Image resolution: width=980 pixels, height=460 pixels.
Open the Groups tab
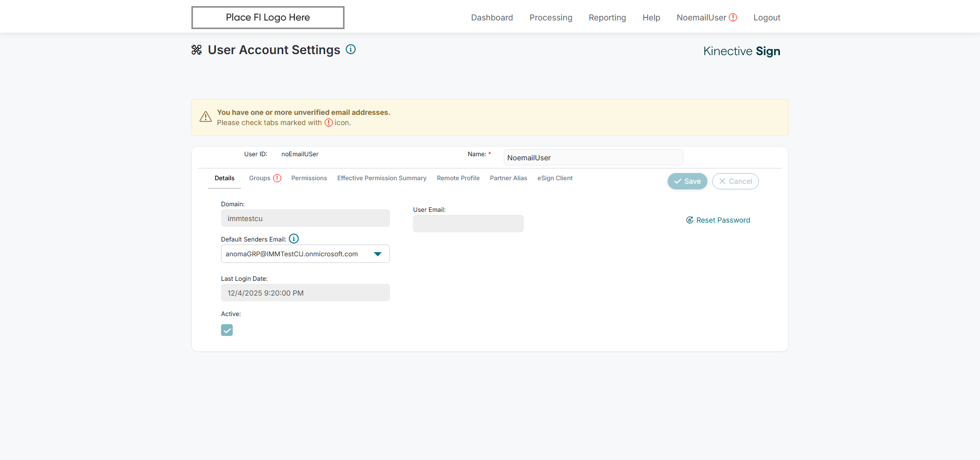point(260,178)
